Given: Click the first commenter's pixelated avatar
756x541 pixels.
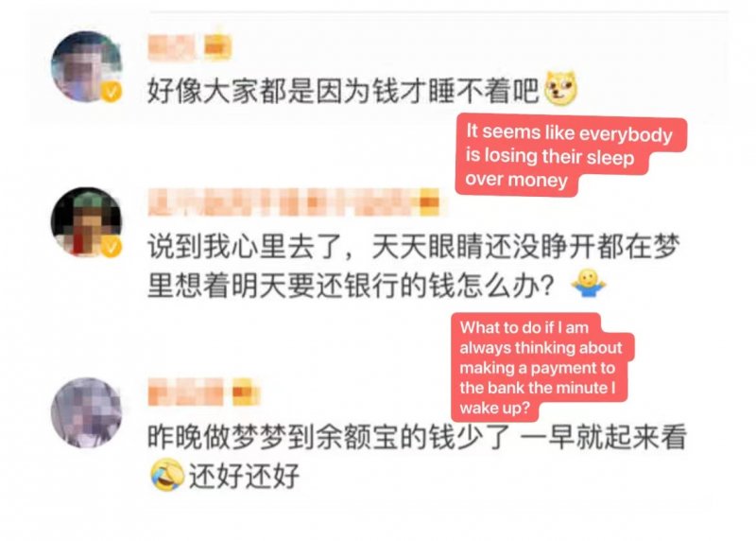Looking at the screenshot, I should pyautogui.click(x=86, y=66).
